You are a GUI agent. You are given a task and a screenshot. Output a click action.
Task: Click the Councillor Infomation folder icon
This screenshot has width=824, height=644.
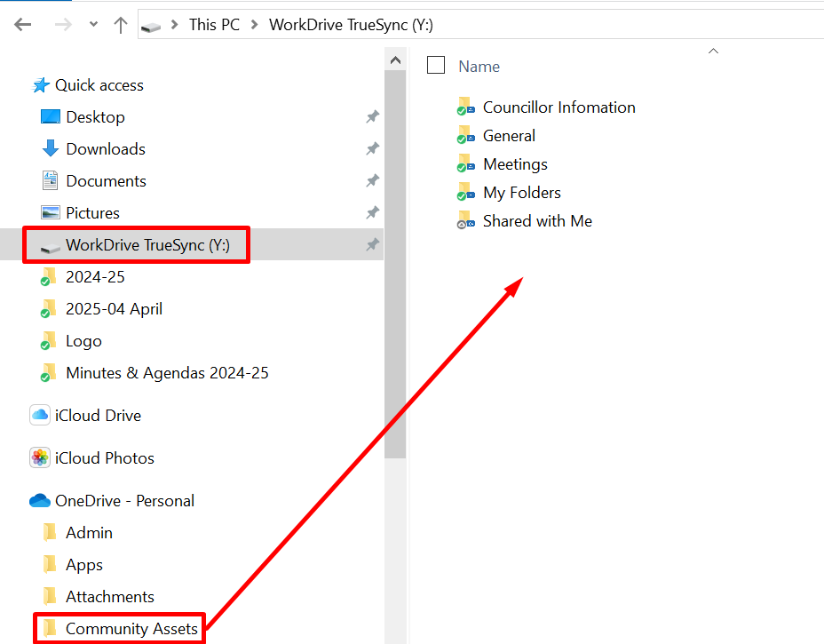pos(465,107)
